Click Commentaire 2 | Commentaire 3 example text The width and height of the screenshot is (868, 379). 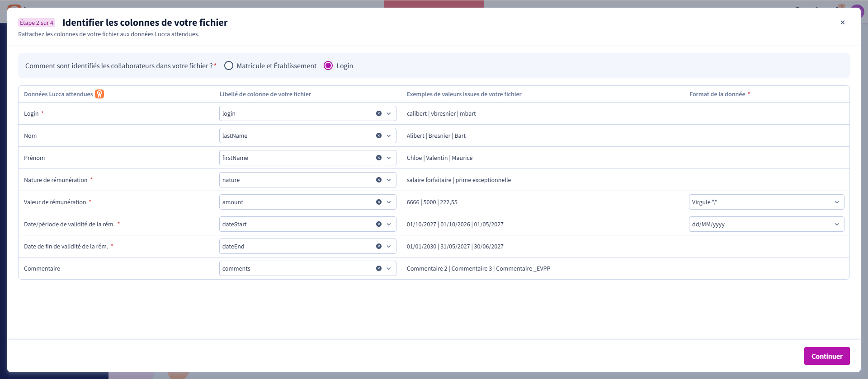click(x=478, y=268)
